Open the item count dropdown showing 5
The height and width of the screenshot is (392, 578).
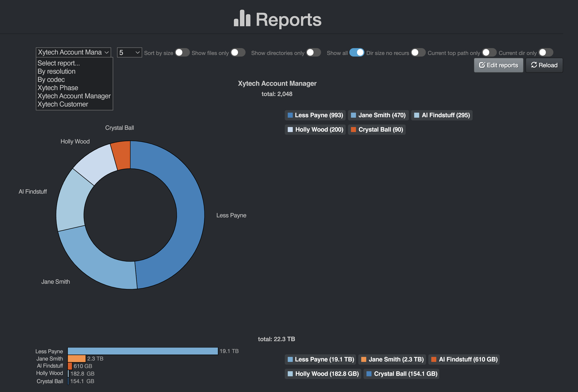coord(129,53)
